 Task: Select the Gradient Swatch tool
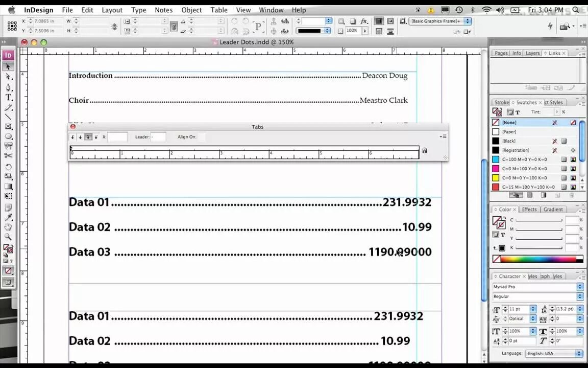(x=8, y=187)
